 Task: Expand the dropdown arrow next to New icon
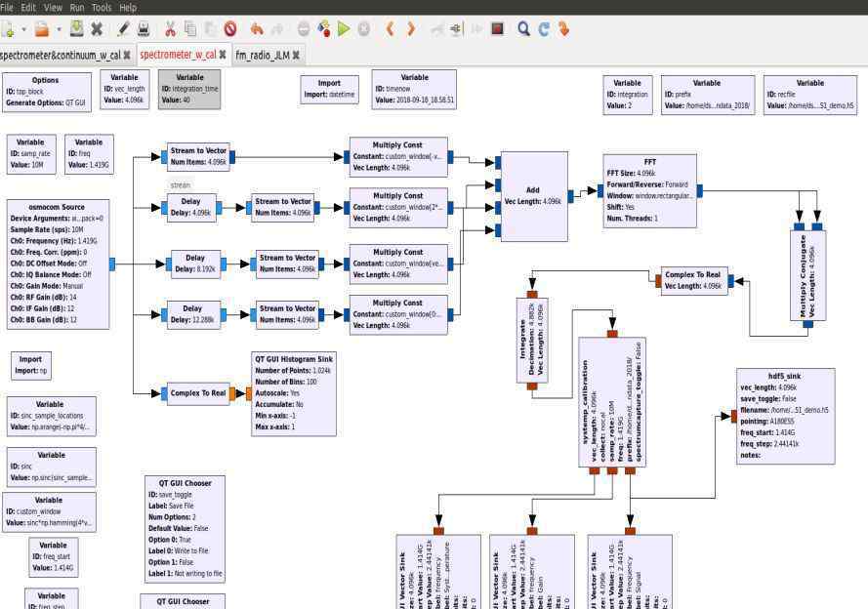[23, 29]
